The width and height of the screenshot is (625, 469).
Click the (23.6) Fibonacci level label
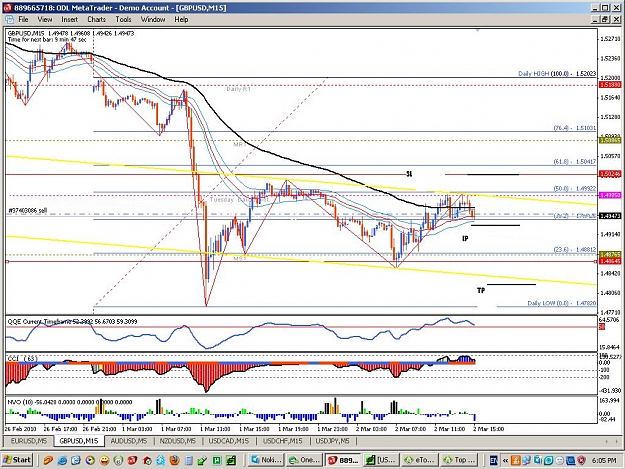click(x=574, y=249)
